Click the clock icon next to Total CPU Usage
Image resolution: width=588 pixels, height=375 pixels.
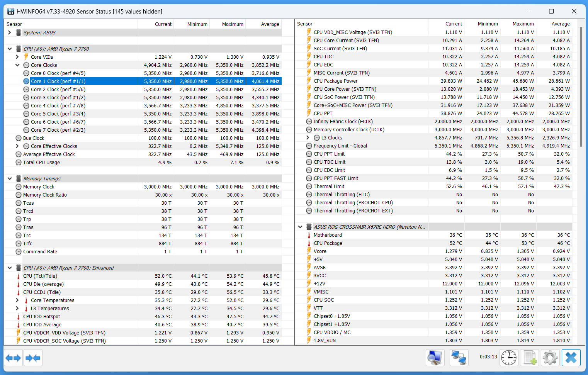click(19, 162)
